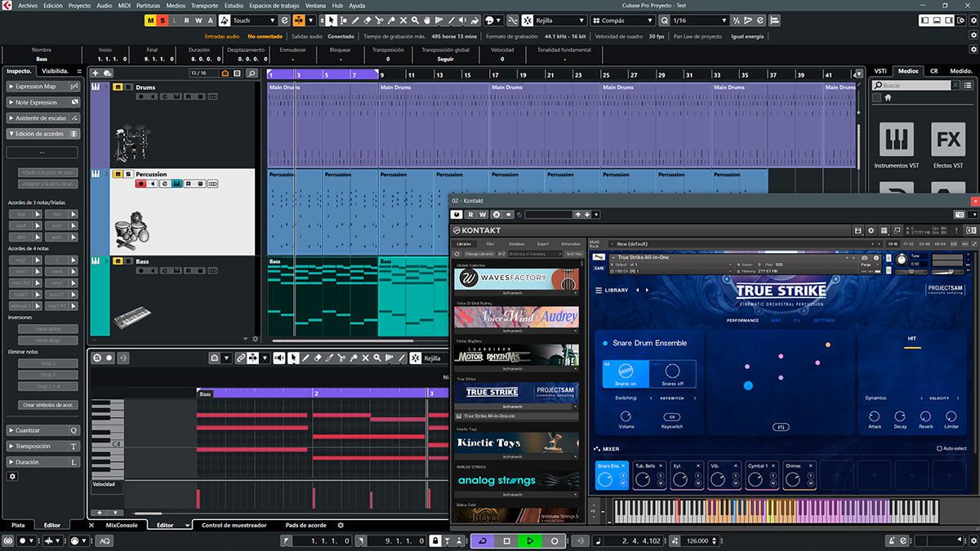Adjust the Reverb knob in True Strike
Viewport: 980px width, 551px height.
click(925, 416)
